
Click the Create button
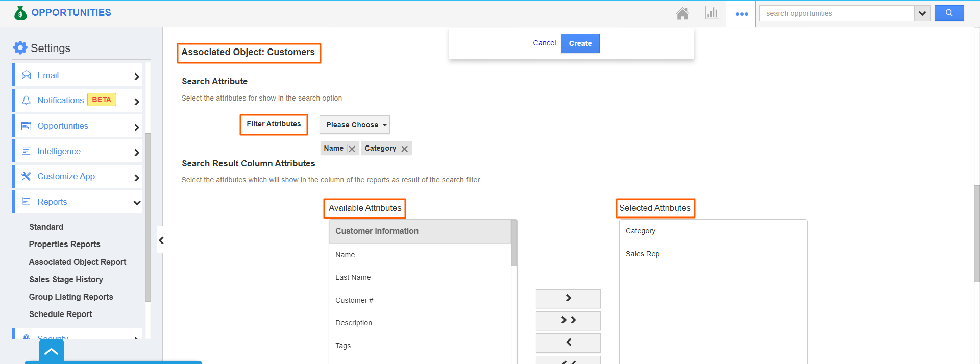580,43
